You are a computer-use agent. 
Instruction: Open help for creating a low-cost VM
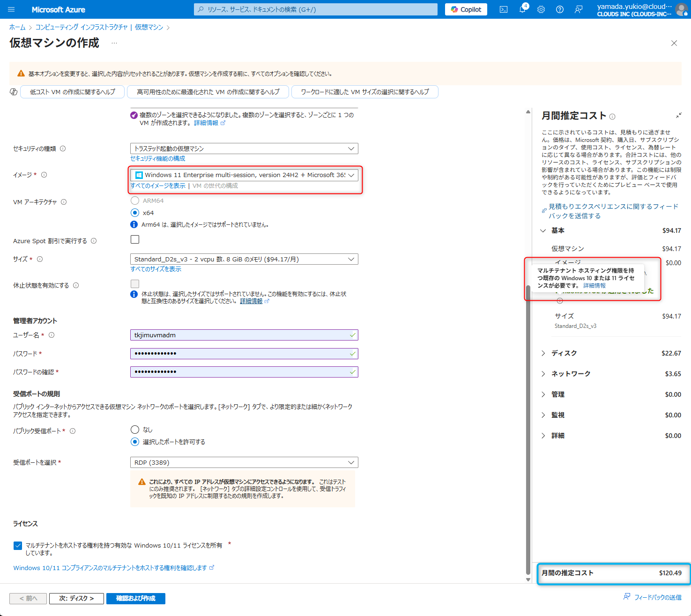click(x=73, y=92)
